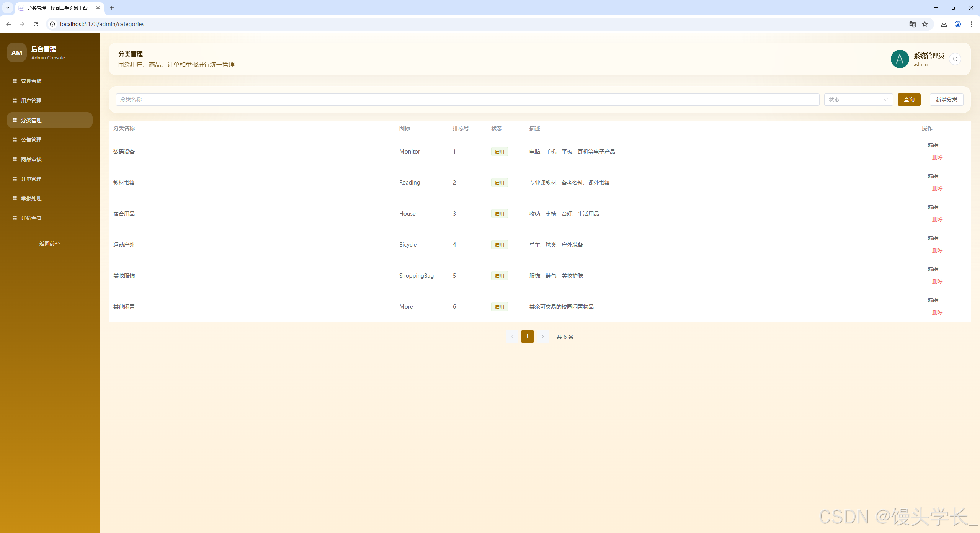Open the tab search chevron in Chrome
The height and width of the screenshot is (533, 980).
pos(8,8)
